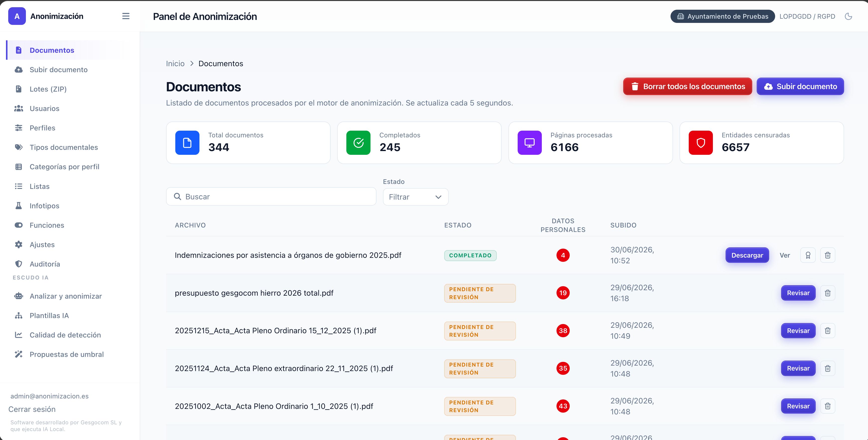
Task: Click the magic wand icon beside Propuestas de umbral
Action: (18, 354)
